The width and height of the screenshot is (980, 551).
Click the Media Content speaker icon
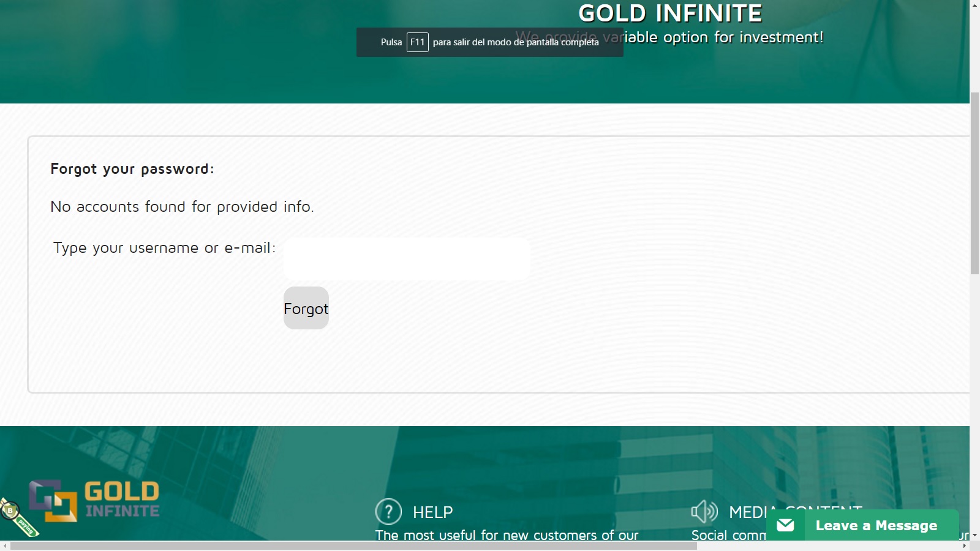click(x=704, y=511)
